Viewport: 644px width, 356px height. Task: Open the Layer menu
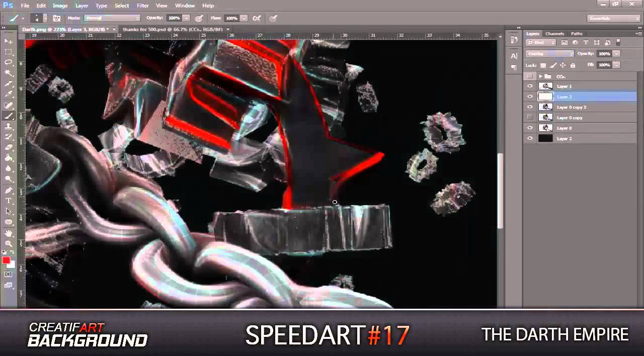pyautogui.click(x=82, y=6)
